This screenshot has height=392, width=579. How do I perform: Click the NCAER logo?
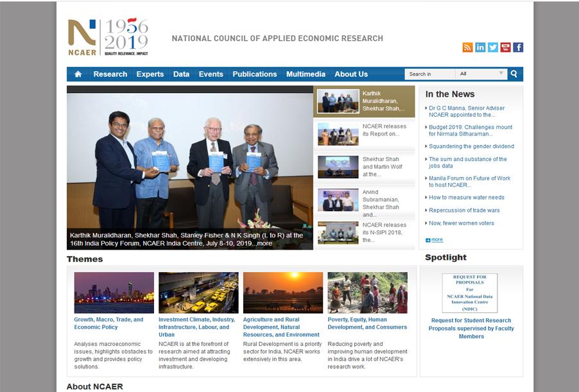[108, 37]
